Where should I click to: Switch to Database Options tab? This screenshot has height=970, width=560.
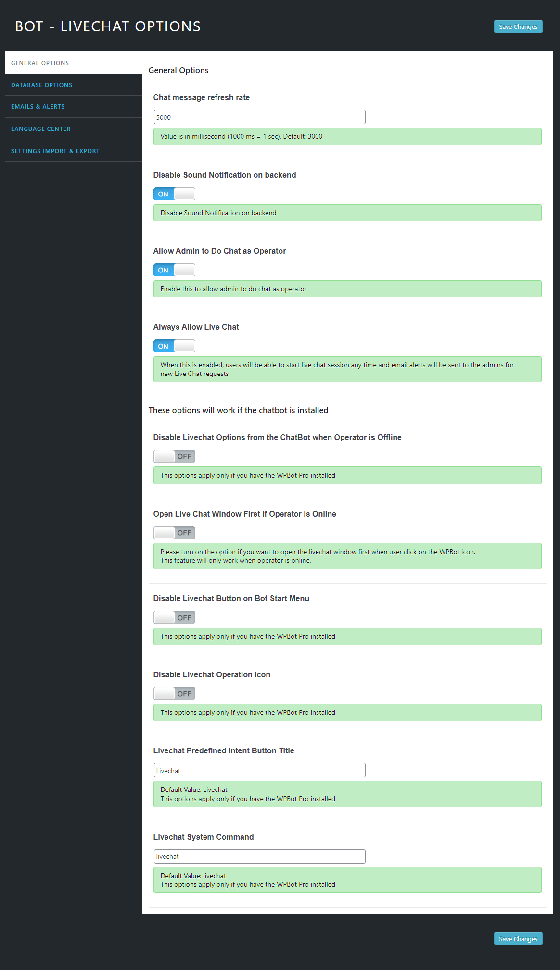point(74,85)
